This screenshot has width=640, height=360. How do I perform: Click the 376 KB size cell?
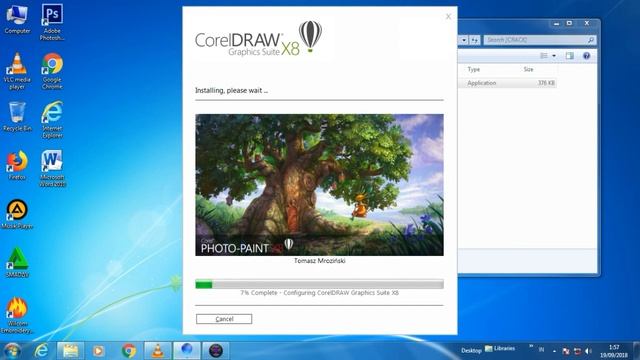click(546, 83)
